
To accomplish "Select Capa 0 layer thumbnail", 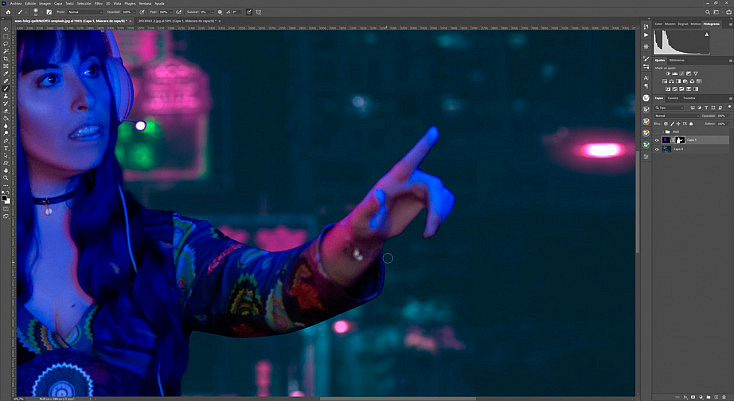I will click(x=667, y=149).
